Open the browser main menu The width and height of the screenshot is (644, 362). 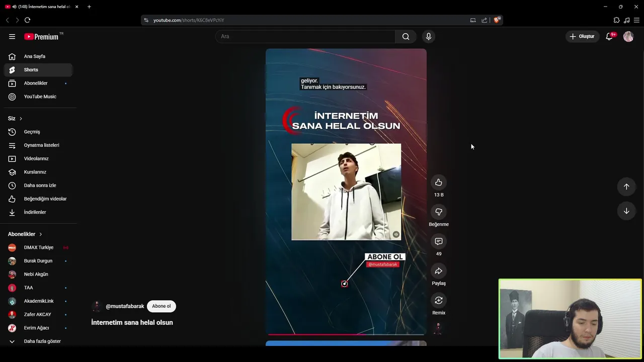coord(636,20)
